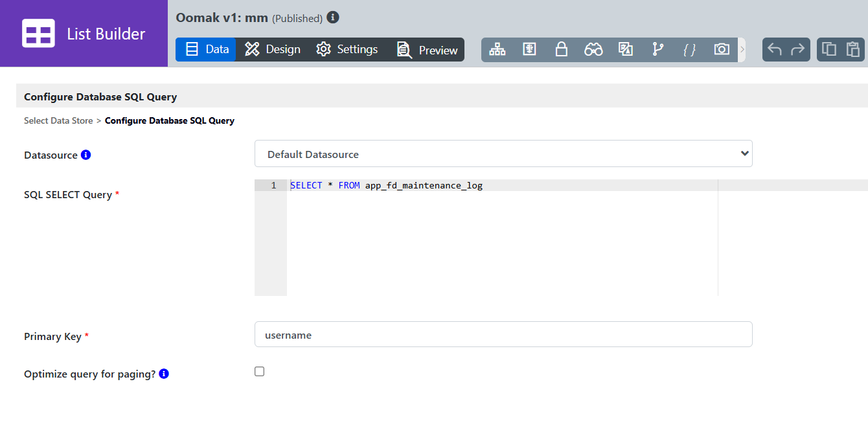Screen dimensions: 868x430
Task: Switch to the Design tab
Action: pos(273,50)
